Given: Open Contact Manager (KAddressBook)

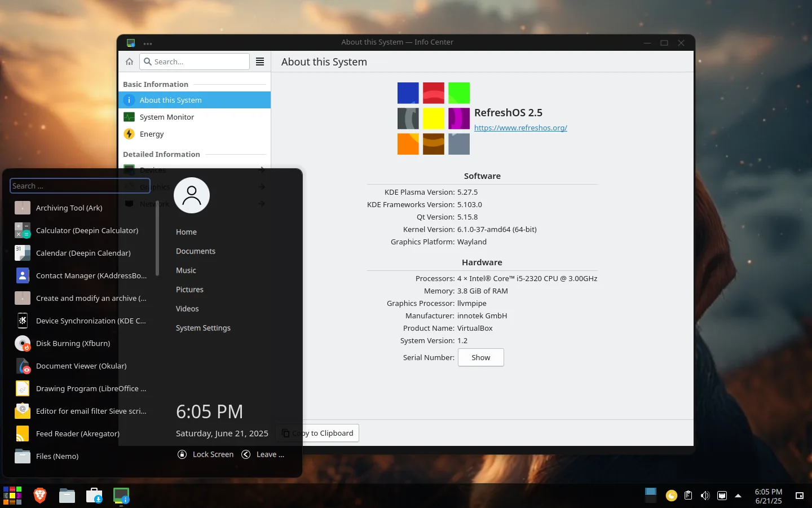Looking at the screenshot, I should (x=80, y=275).
